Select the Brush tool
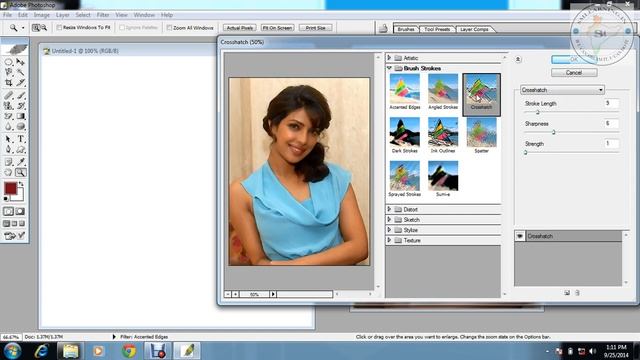The image size is (640, 360). pos(20,96)
